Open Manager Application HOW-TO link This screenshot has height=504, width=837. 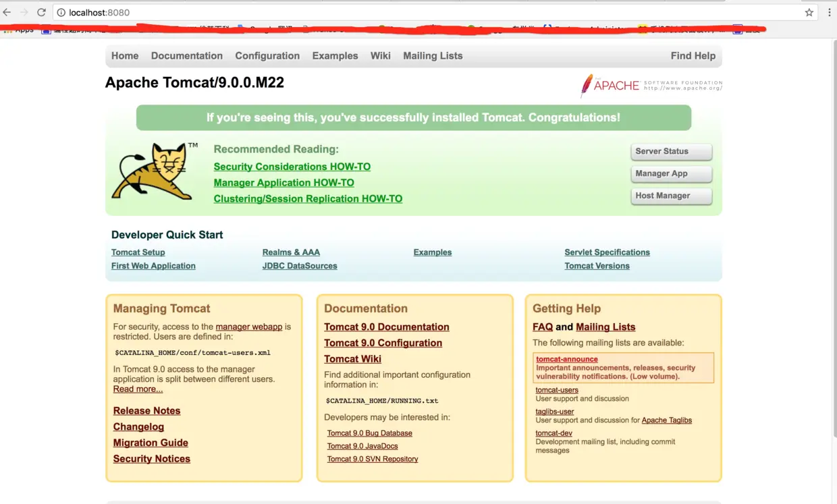pos(284,183)
